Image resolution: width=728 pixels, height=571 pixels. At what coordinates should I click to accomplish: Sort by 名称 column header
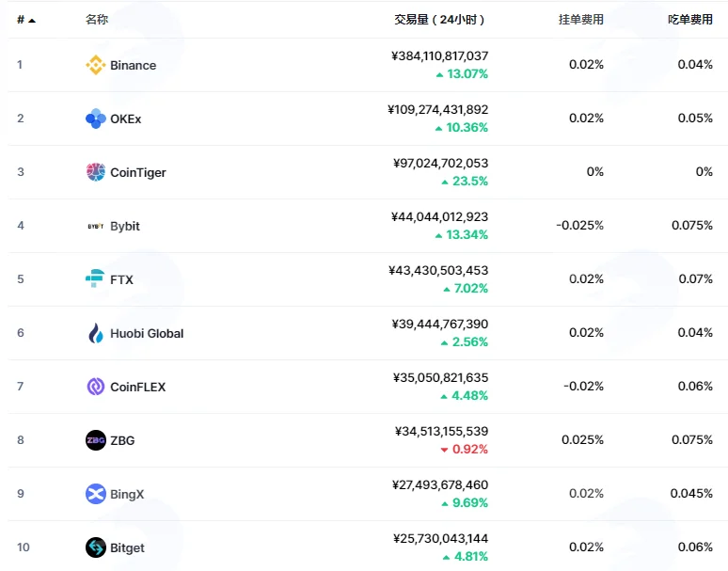point(97,20)
